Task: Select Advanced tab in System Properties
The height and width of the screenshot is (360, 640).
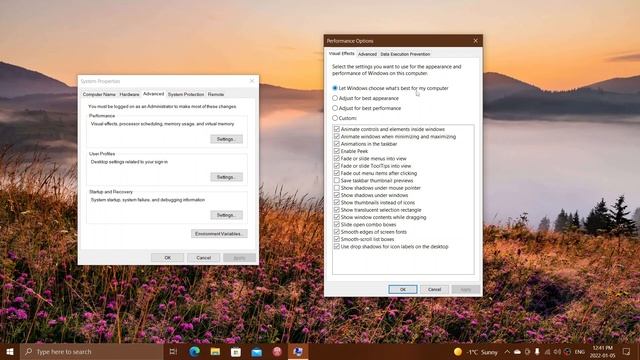Action: point(153,94)
